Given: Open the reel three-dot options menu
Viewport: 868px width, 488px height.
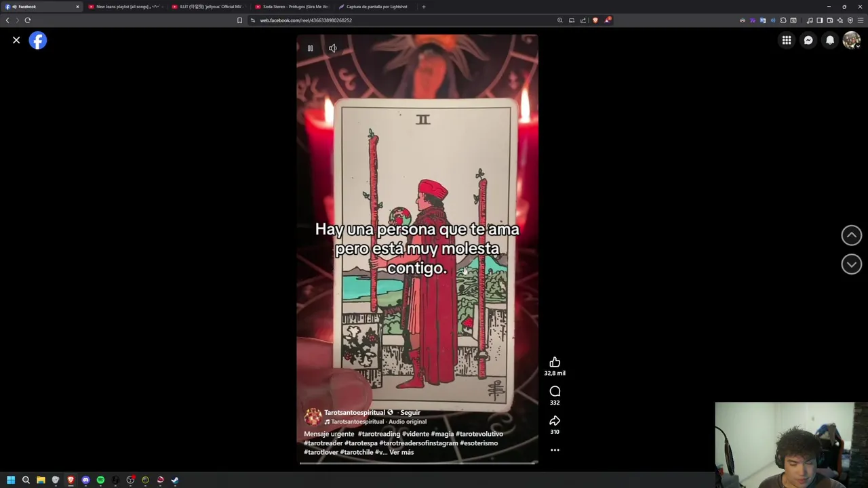Looking at the screenshot, I should 555,450.
